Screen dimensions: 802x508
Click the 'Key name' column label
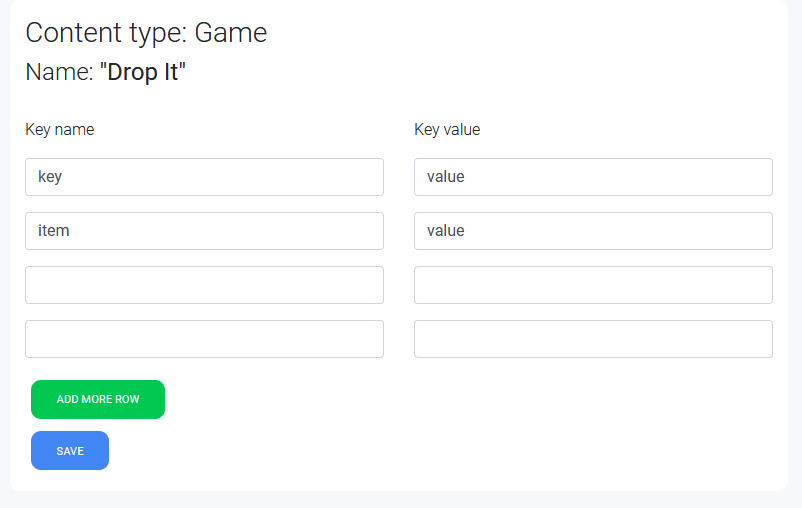(60, 129)
